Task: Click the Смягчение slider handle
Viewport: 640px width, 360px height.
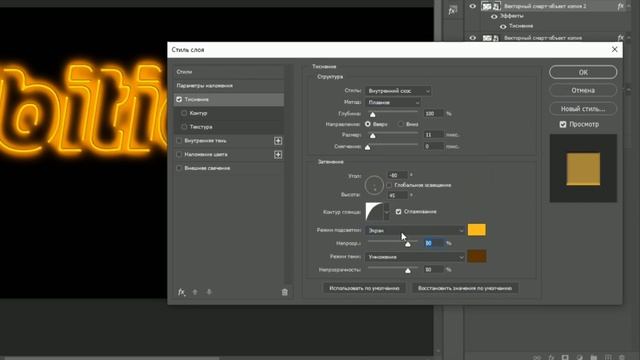Action: 367,147
